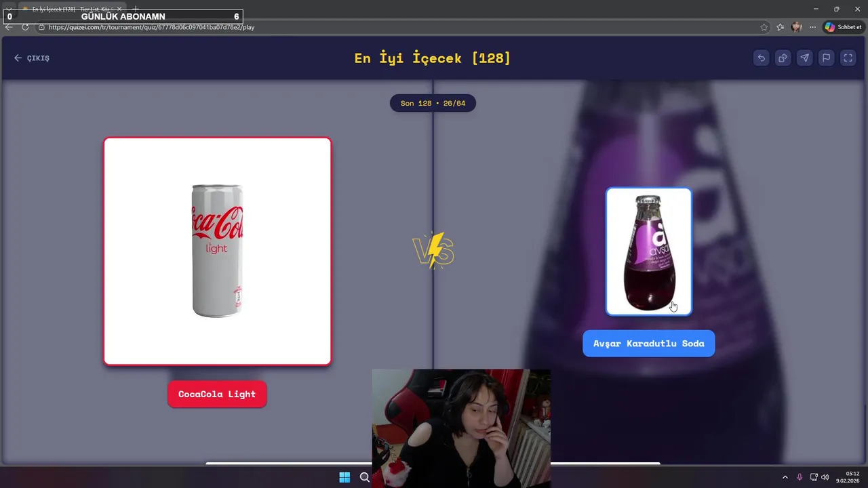Add page to favorites with star icon
Viewport: 868px width, 488px height.
coord(764,27)
